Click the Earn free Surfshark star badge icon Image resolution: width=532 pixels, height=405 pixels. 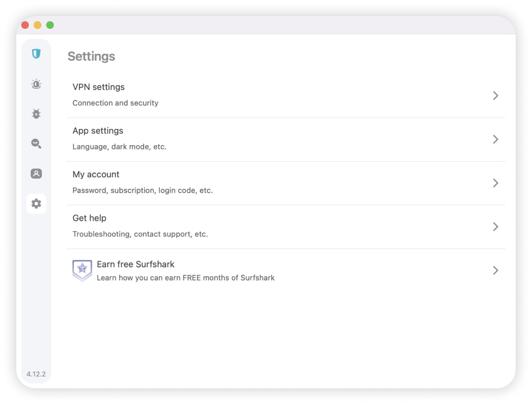pos(82,270)
